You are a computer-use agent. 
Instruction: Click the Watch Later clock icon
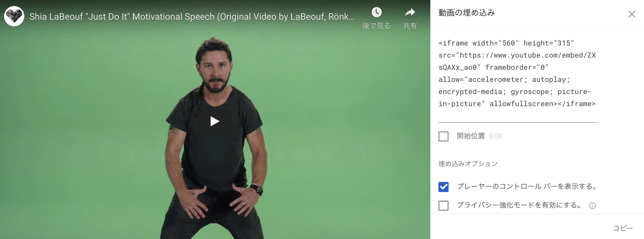tap(376, 12)
